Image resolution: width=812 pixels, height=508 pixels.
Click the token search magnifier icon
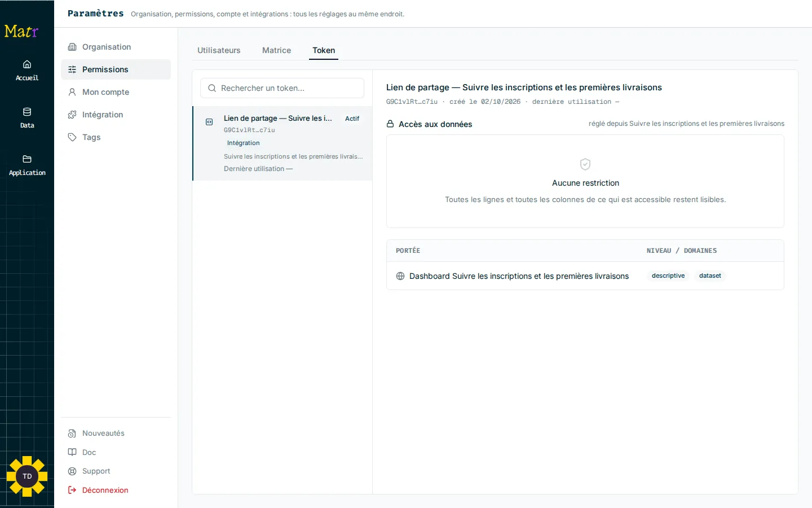tap(212, 88)
